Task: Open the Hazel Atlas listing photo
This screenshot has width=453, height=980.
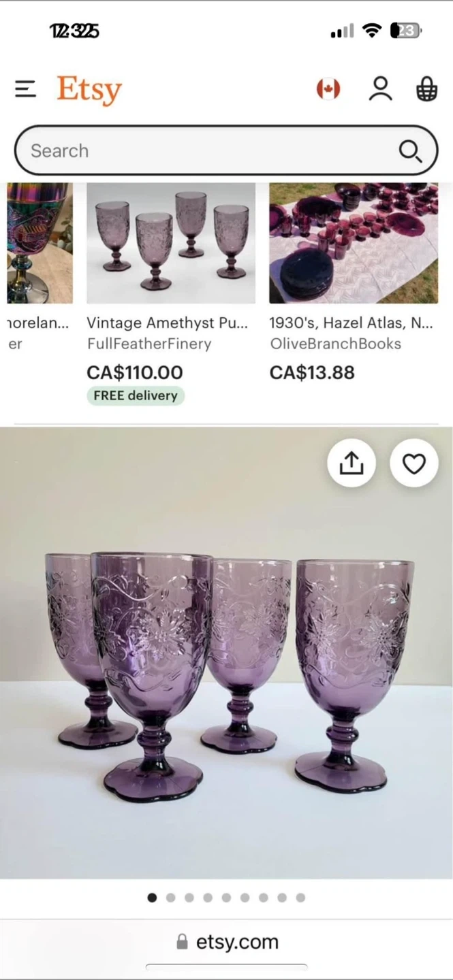Action: (x=354, y=243)
